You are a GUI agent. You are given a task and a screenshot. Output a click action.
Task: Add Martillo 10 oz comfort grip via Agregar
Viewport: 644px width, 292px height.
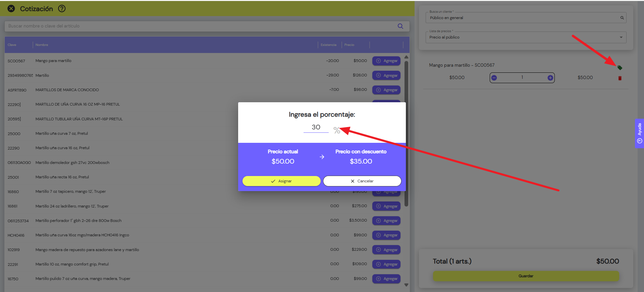click(x=386, y=264)
